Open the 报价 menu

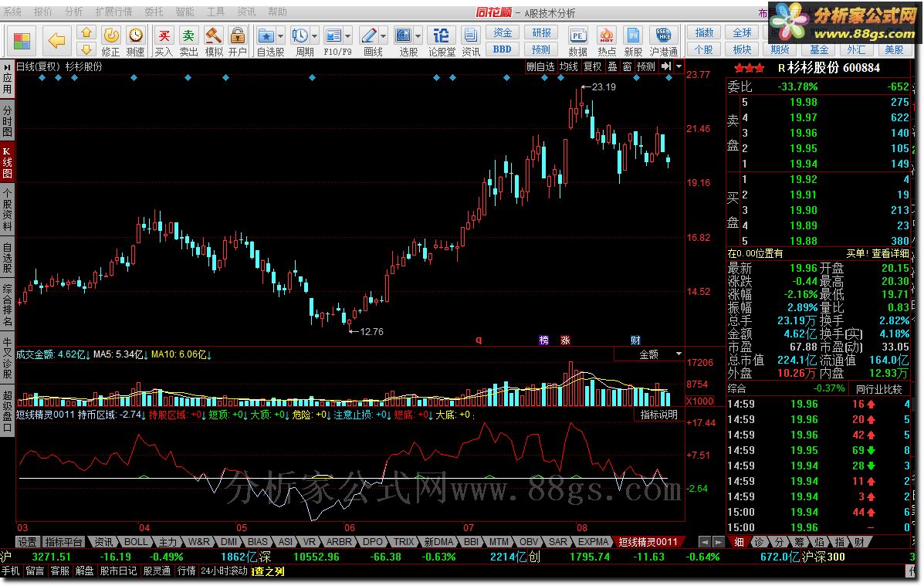pos(43,12)
